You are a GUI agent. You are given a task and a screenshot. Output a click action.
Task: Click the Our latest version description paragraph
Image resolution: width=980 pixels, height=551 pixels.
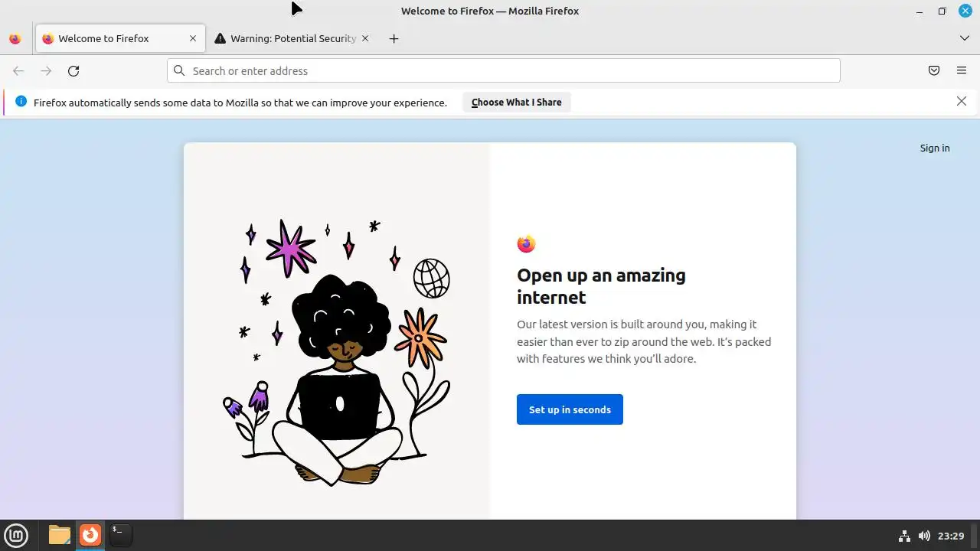[x=644, y=341]
